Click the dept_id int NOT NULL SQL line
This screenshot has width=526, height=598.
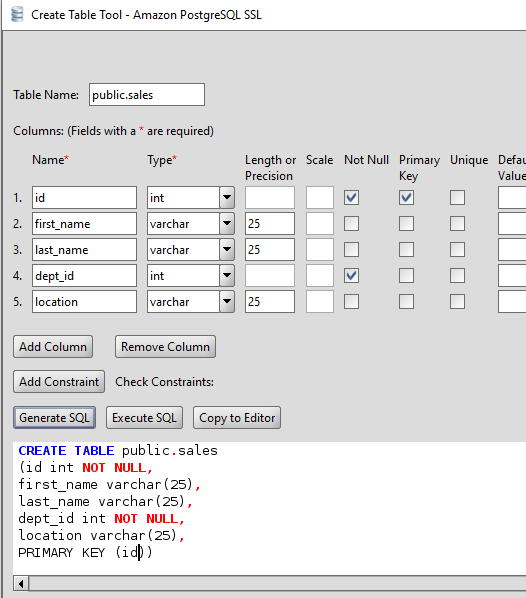[x=101, y=519]
